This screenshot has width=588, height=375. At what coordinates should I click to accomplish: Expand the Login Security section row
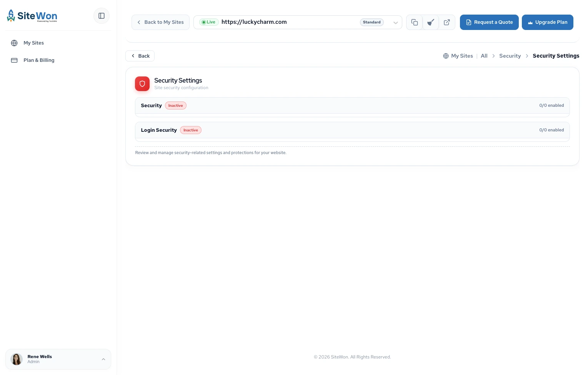(x=352, y=130)
